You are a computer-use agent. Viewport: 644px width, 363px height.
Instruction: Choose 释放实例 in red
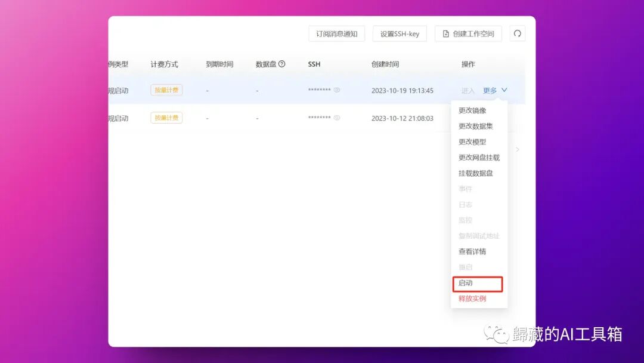(472, 299)
